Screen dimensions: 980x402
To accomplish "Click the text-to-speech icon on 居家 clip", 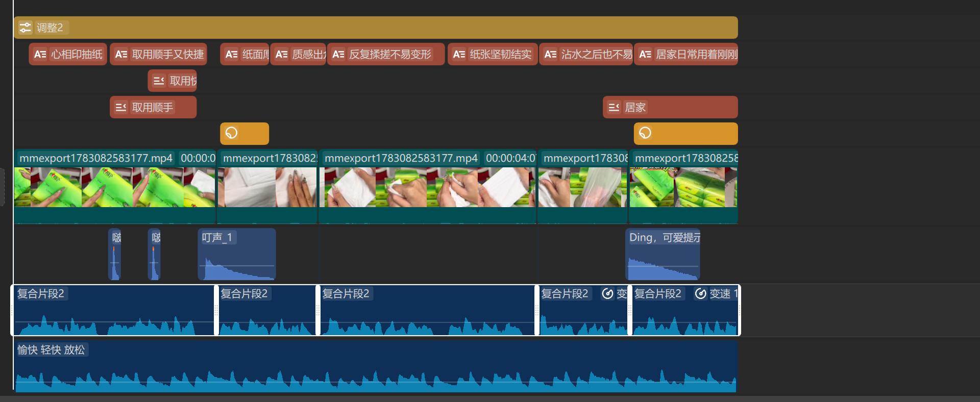I will point(614,107).
